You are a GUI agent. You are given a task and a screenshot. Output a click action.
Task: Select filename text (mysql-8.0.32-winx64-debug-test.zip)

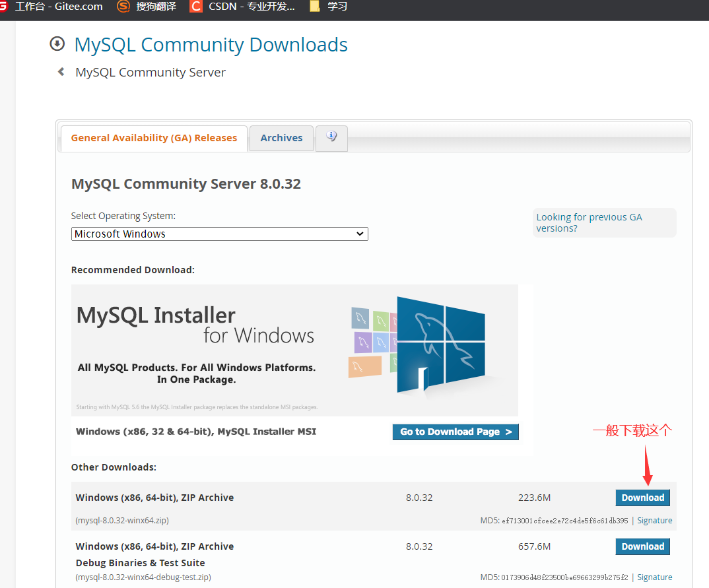(143, 577)
